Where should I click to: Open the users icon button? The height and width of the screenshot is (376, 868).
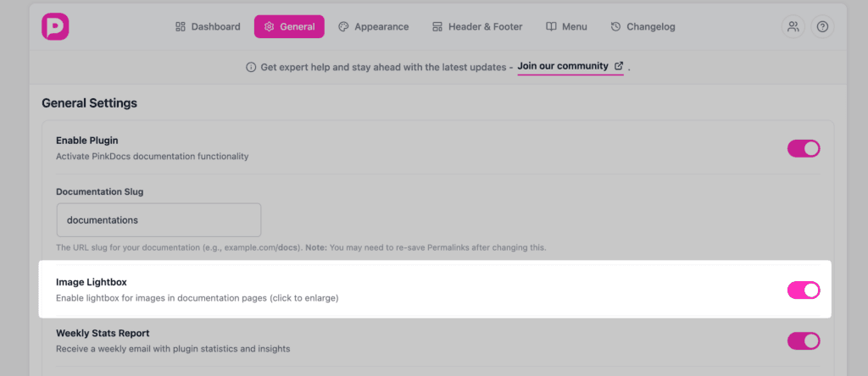(793, 26)
